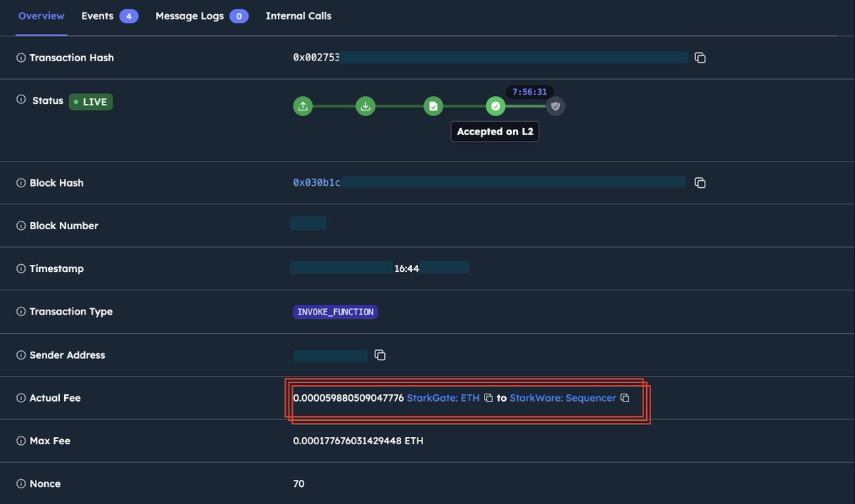Open the StarkWare: Sequencer link
Viewport: 855px width, 504px height.
tap(563, 398)
